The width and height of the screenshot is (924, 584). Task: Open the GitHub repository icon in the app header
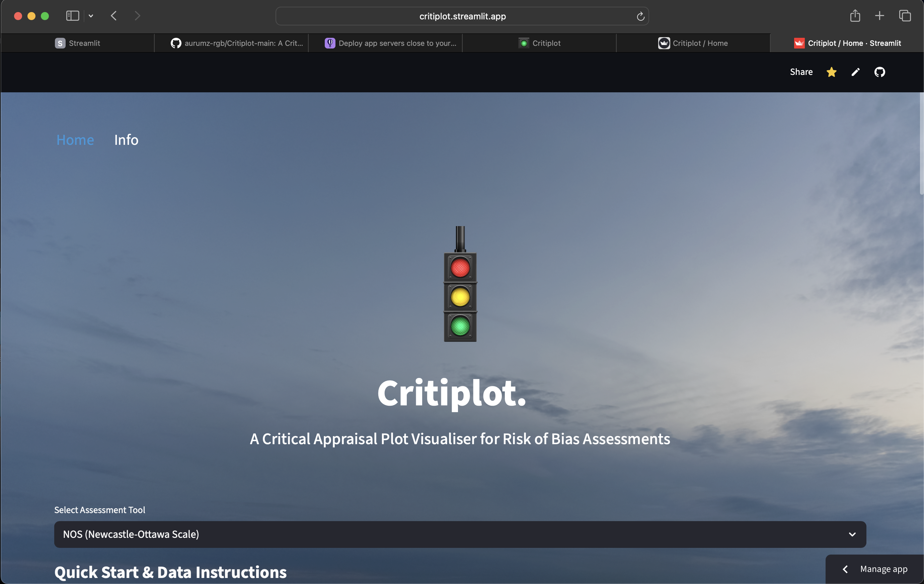[x=879, y=72]
